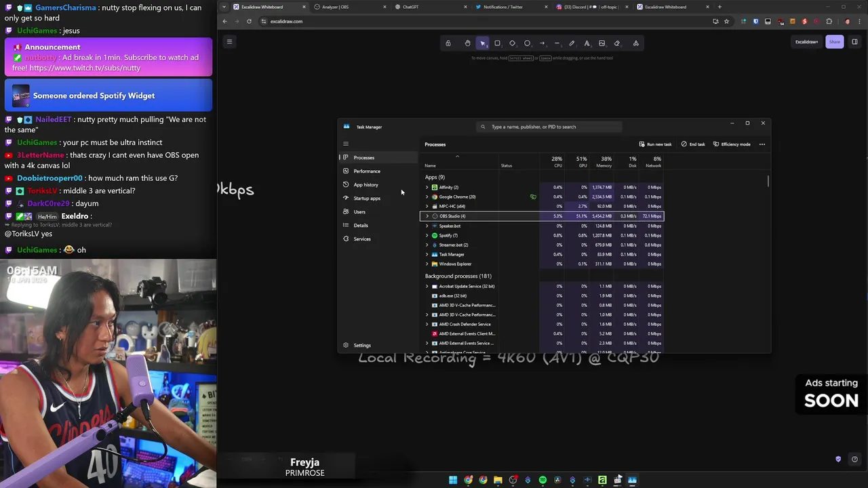Expand the Streamer.bot (2) process group
Image resolution: width=868 pixels, height=488 pixels.
tap(427, 245)
